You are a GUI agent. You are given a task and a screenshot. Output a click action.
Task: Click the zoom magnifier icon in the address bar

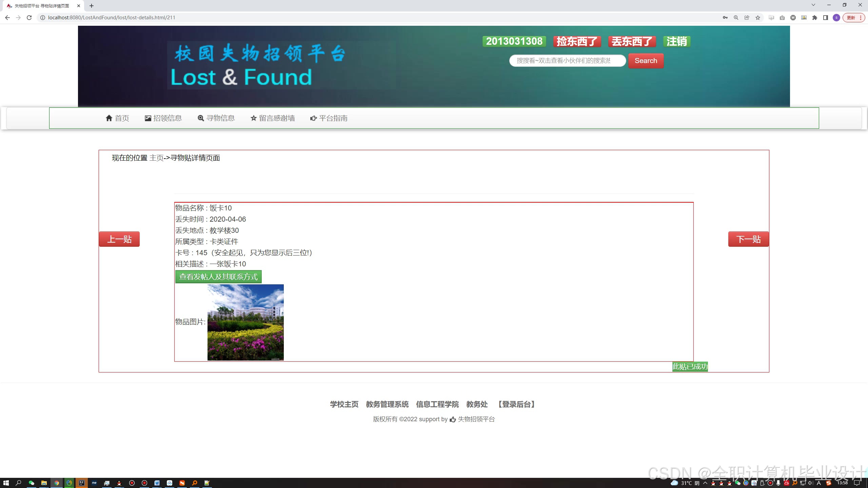pos(736,18)
